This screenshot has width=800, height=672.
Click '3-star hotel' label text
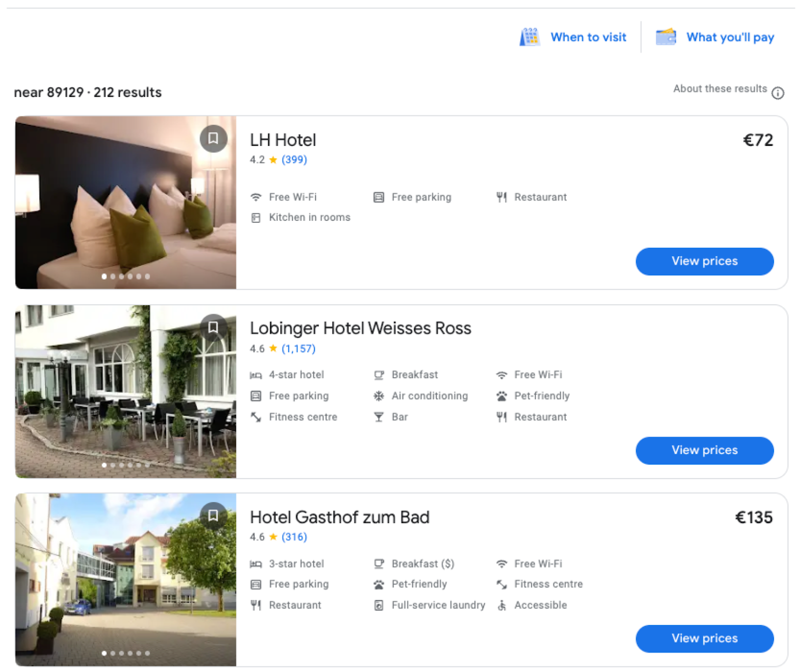tap(296, 564)
